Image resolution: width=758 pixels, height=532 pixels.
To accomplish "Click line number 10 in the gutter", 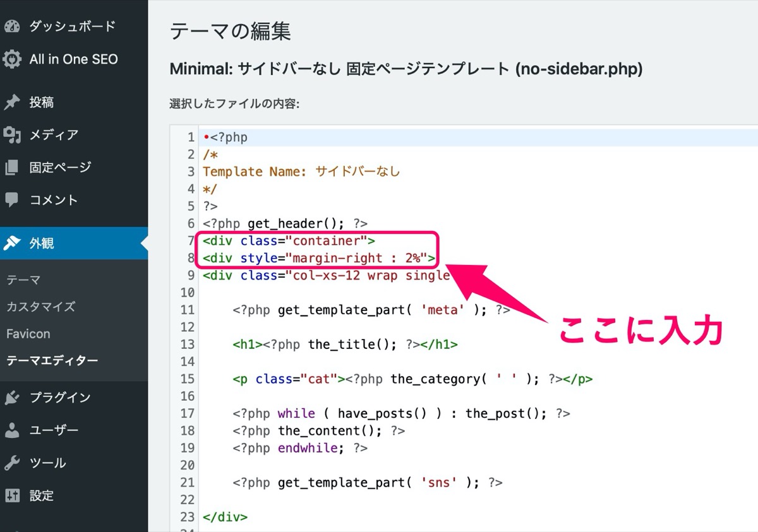I will 187,292.
